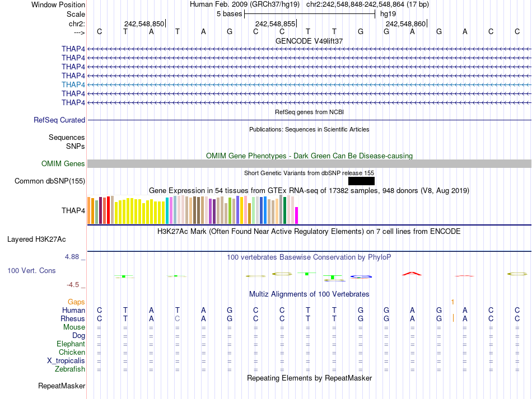Click the Layered H3K27Ac track label

pos(36,240)
